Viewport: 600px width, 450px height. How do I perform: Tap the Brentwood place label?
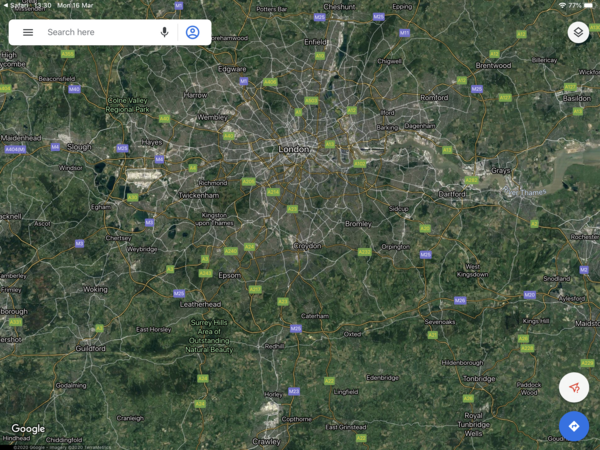(493, 65)
